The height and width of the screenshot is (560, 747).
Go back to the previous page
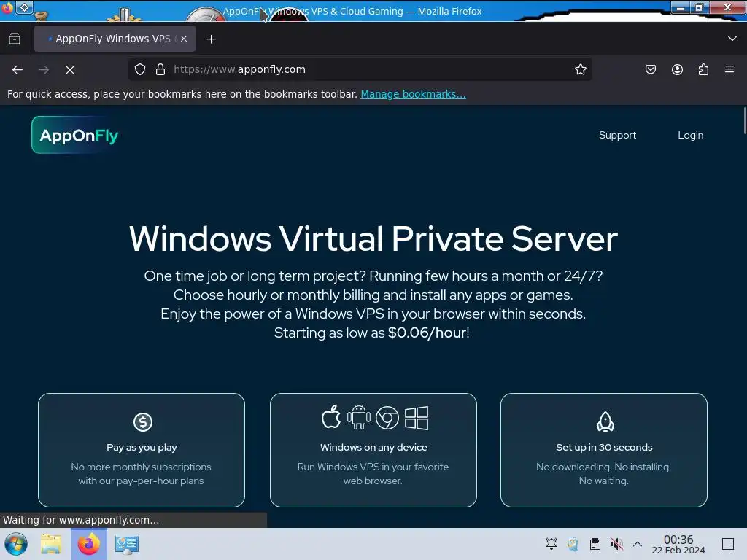click(x=18, y=69)
